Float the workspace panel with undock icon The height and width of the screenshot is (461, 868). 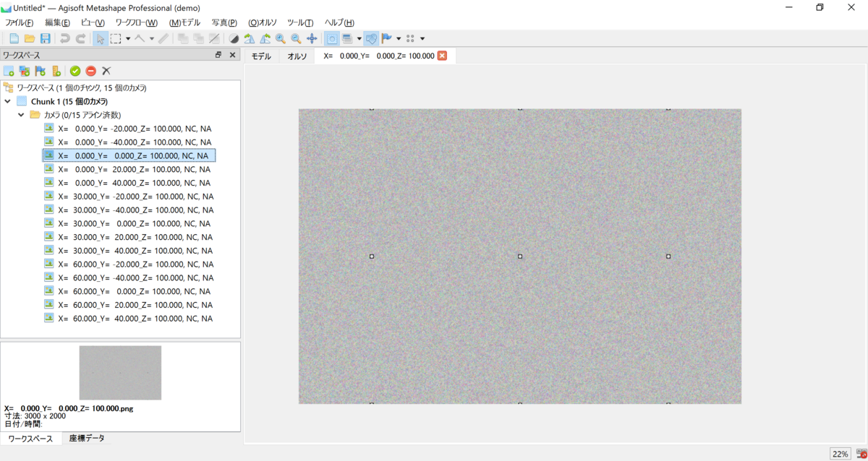218,55
